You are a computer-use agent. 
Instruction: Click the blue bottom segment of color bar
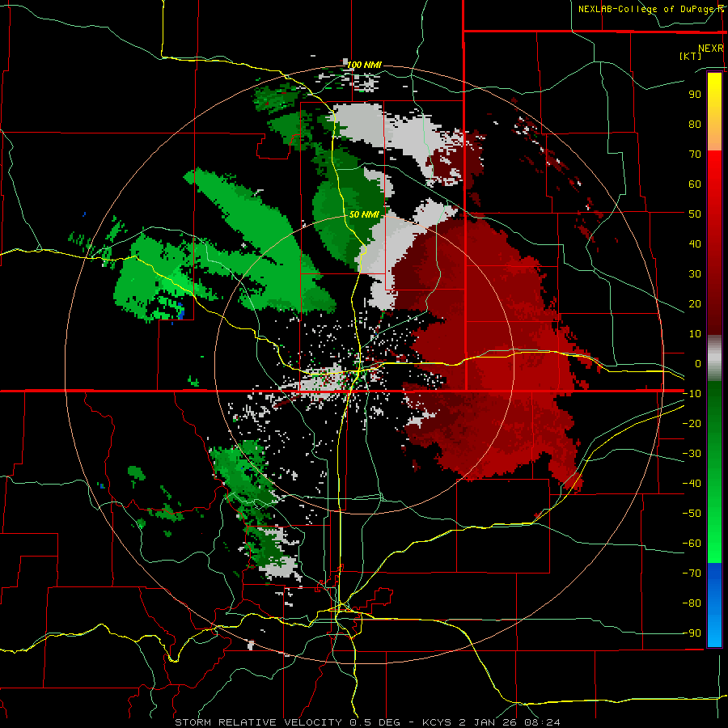coord(714,605)
